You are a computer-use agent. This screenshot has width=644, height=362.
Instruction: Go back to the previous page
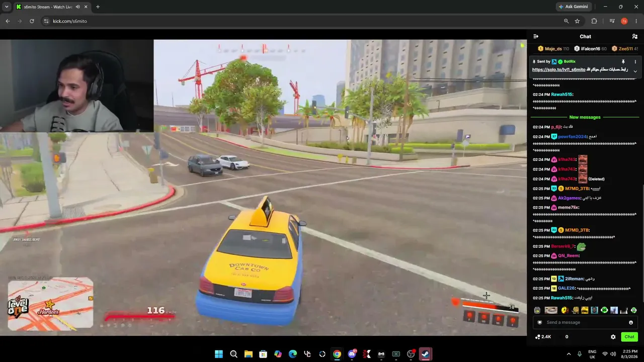[x=8, y=21]
